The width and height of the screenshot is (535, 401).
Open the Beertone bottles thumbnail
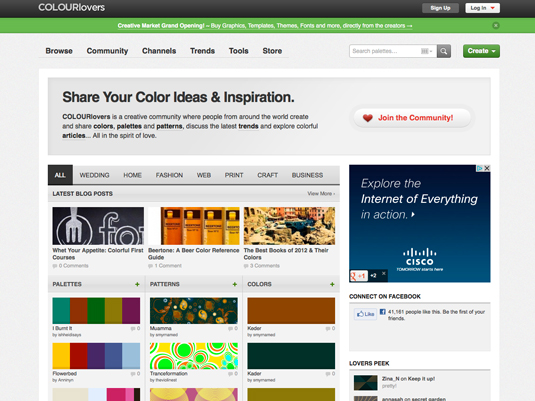(x=194, y=226)
